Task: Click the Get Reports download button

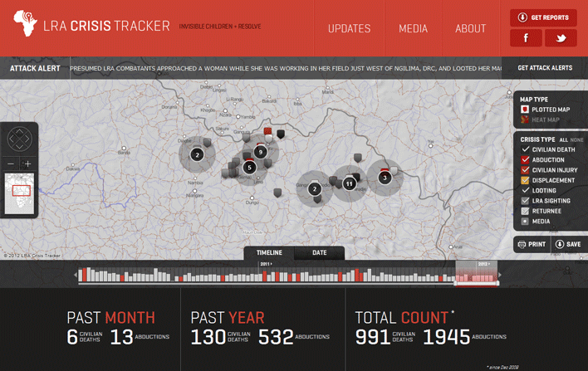Action: tap(543, 17)
